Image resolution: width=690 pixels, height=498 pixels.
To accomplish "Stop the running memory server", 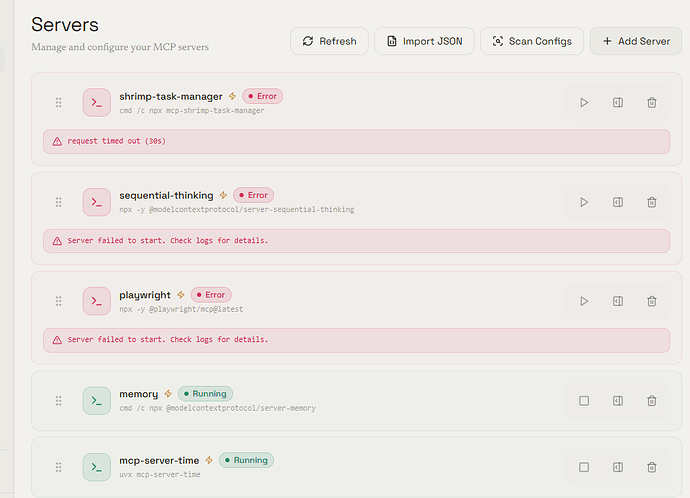I will pyautogui.click(x=584, y=401).
